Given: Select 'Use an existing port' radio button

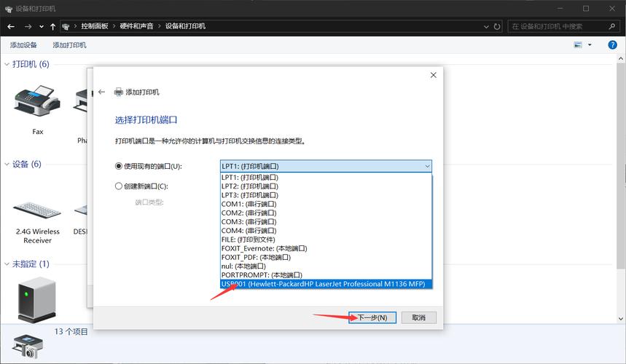Looking at the screenshot, I should pyautogui.click(x=119, y=166).
